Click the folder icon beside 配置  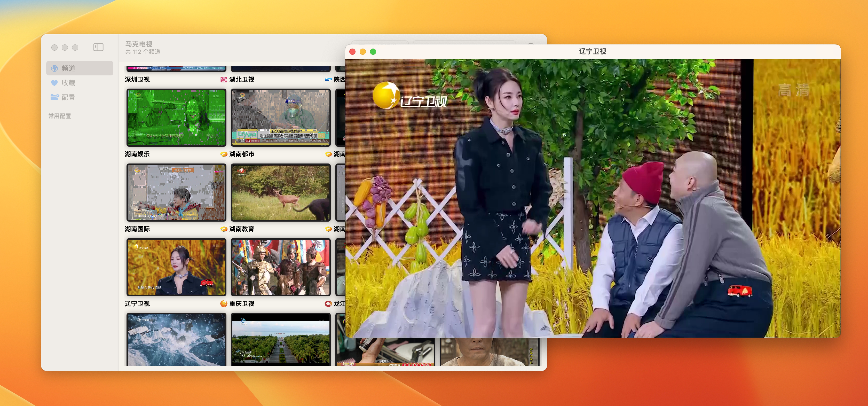(x=54, y=97)
